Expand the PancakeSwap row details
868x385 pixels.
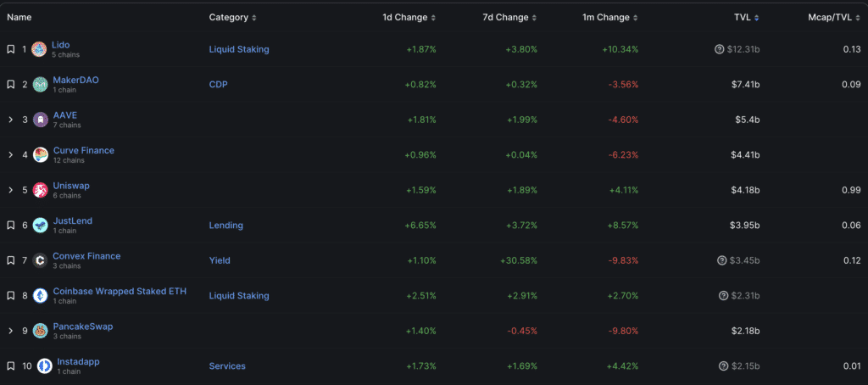[10, 331]
